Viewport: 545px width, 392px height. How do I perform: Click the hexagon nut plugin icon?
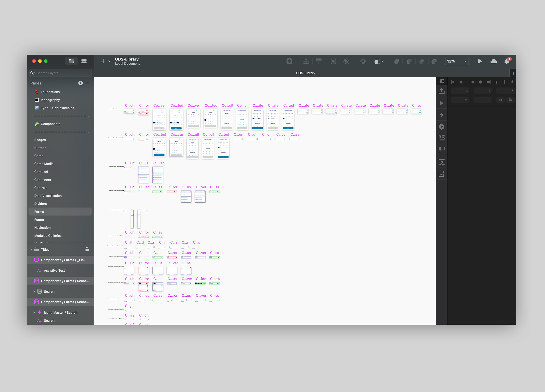click(441, 127)
